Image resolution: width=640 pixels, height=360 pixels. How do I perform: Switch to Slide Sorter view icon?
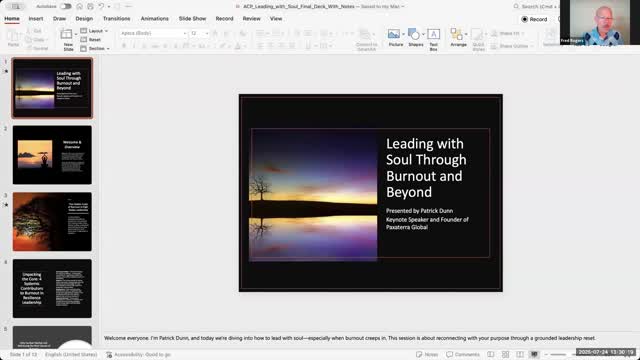click(505, 354)
